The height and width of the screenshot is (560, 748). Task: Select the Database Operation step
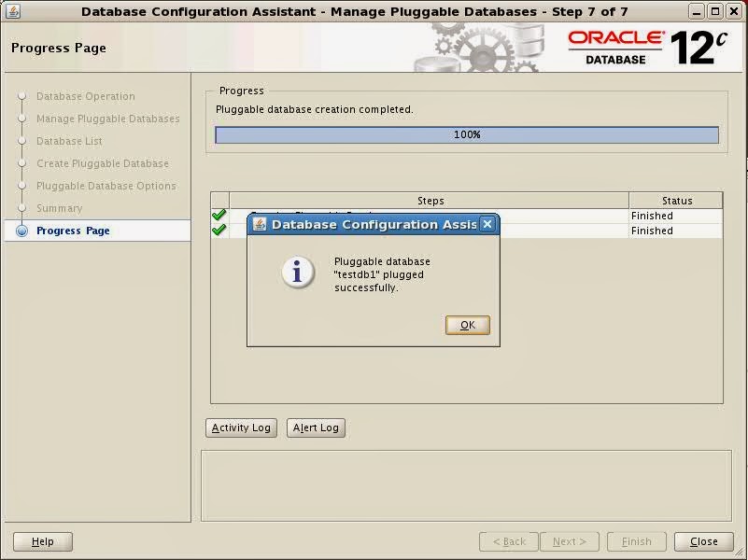pos(86,96)
